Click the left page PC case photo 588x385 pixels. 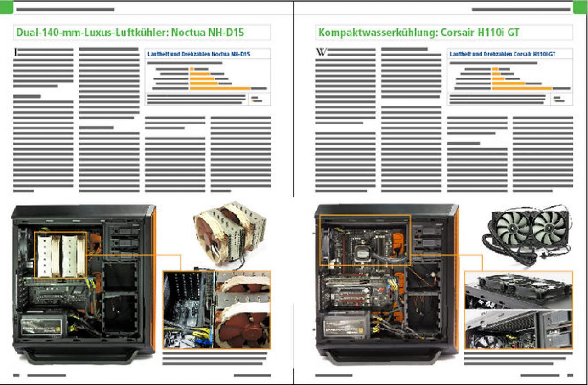tap(84, 285)
